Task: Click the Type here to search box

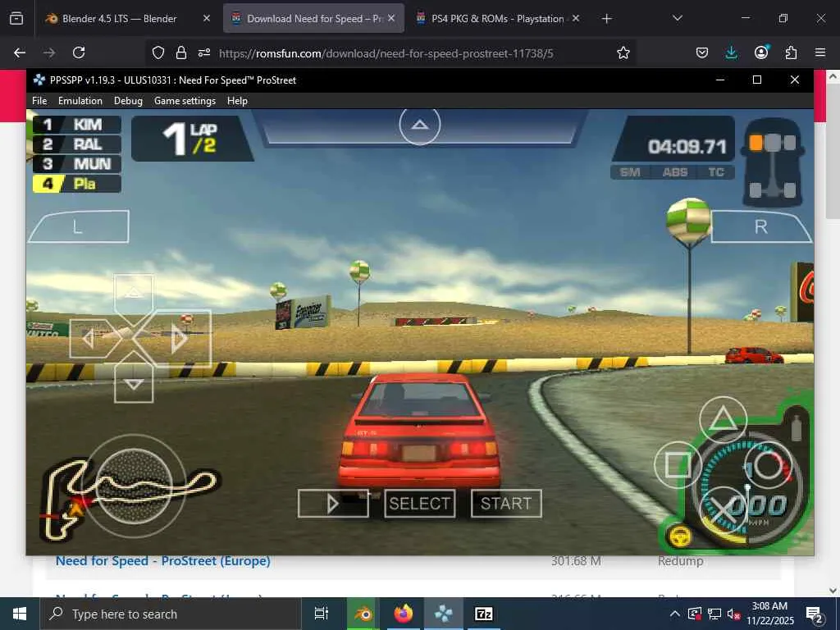Action: (171, 614)
